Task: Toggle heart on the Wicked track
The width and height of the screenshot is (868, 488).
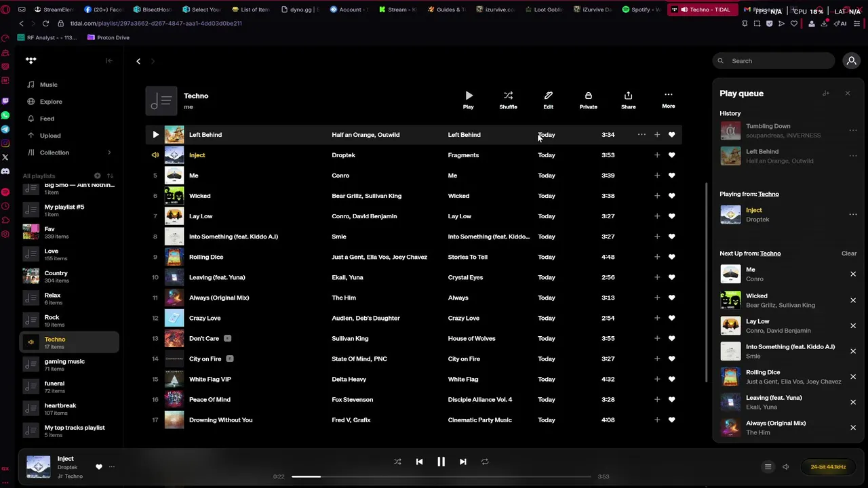Action: tap(671, 196)
